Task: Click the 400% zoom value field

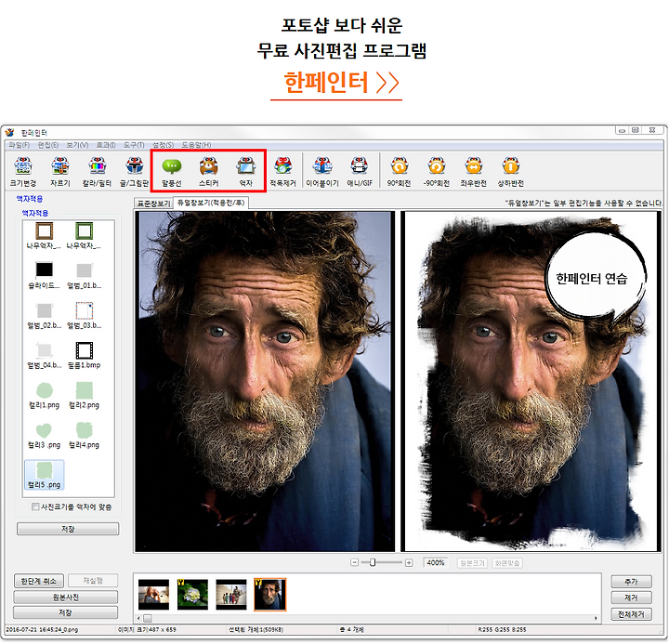Action: pyautogui.click(x=436, y=562)
